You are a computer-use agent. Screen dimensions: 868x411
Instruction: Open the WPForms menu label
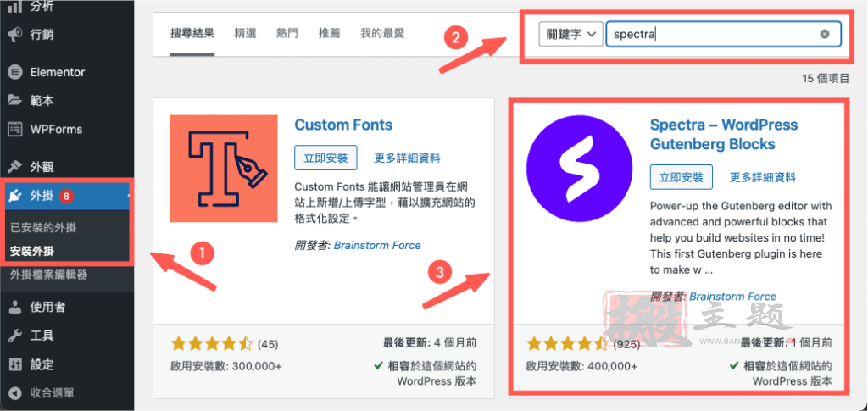click(x=56, y=130)
